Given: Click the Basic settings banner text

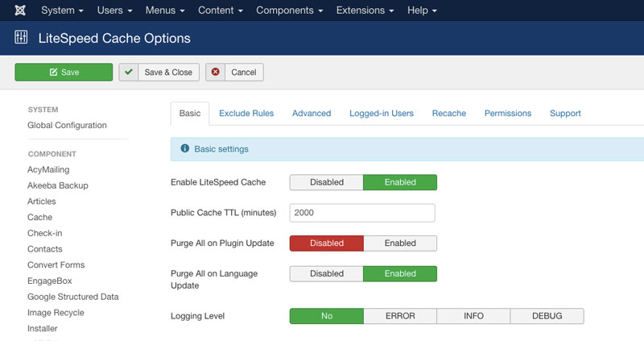Looking at the screenshot, I should tap(221, 149).
